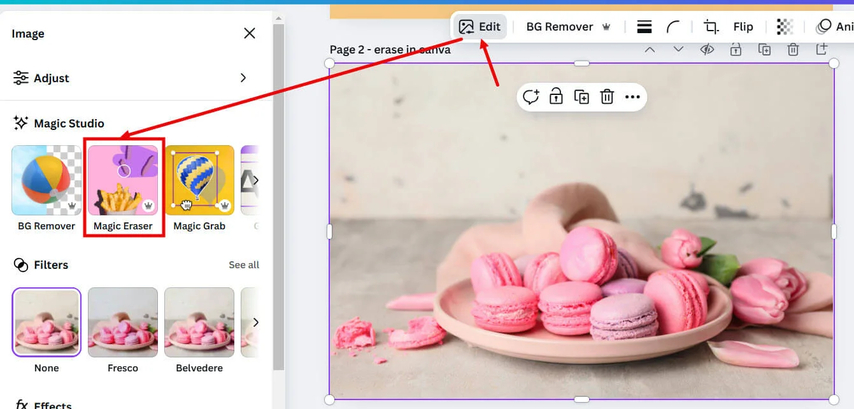854x409 pixels.
Task: Add a comment from the floating toolbar
Action: (530, 97)
